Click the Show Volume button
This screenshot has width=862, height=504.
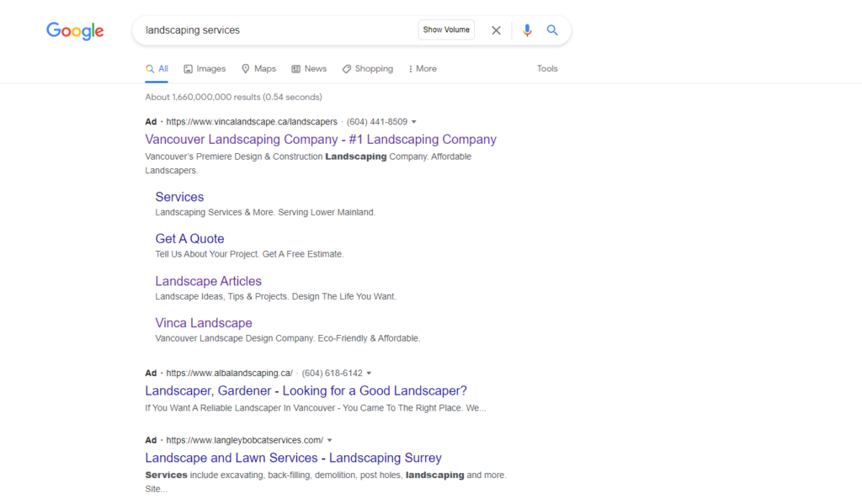point(446,29)
